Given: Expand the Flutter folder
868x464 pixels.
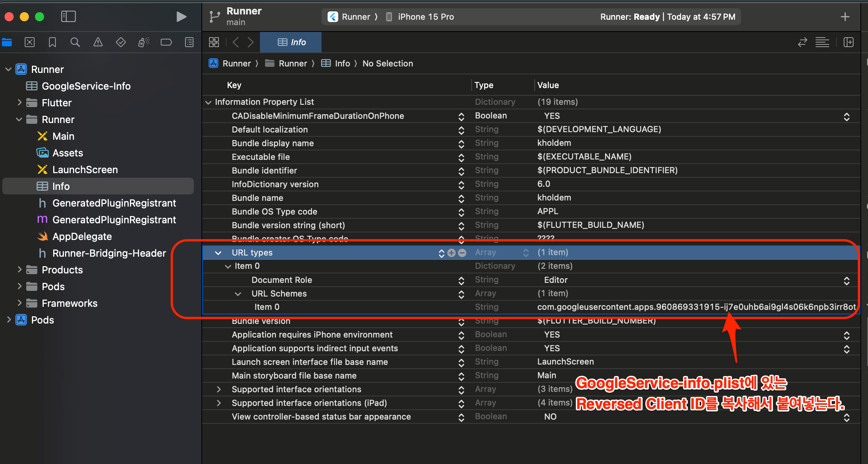Looking at the screenshot, I should pos(19,103).
